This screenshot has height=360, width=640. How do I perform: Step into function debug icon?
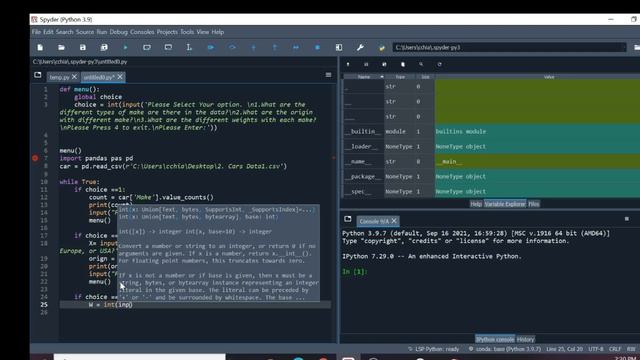click(x=253, y=47)
